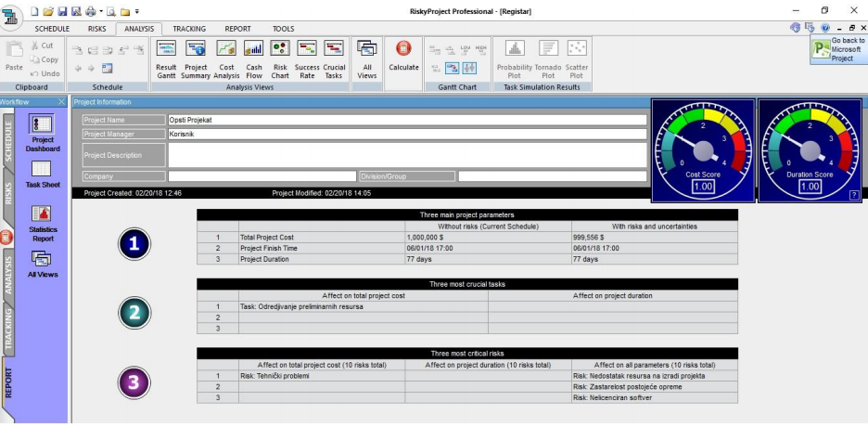Toggle the highlighted Gantt Chart links icon
This screenshot has width=868, height=427.
pyautogui.click(x=453, y=68)
